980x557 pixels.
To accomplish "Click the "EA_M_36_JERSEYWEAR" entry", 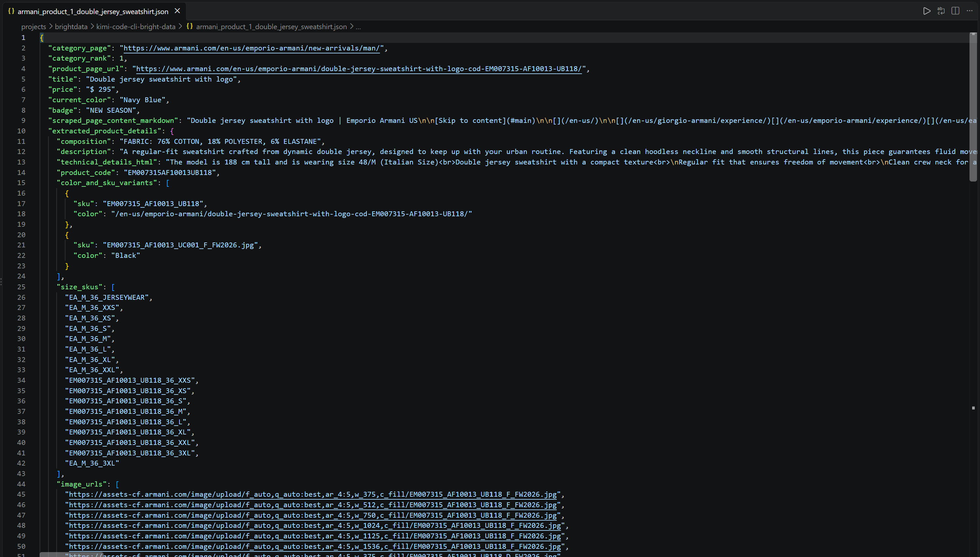I will tap(107, 298).
